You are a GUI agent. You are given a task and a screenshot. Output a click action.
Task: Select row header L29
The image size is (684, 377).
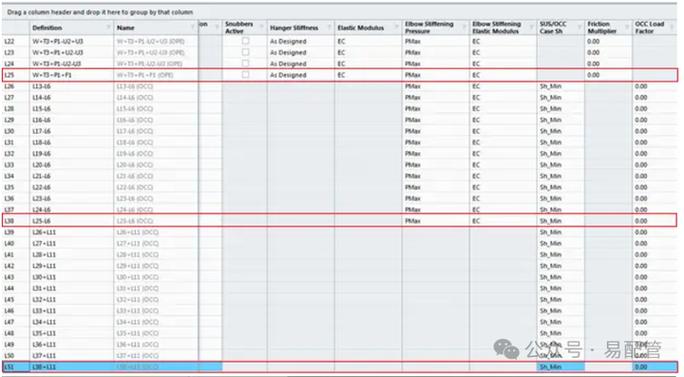point(16,120)
